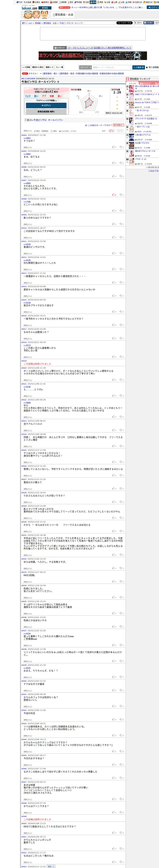Image resolution: width=159 pixels, height=868 pixels.
Task: Select 関西 region in top nav
Action: click(x=100, y=2)
